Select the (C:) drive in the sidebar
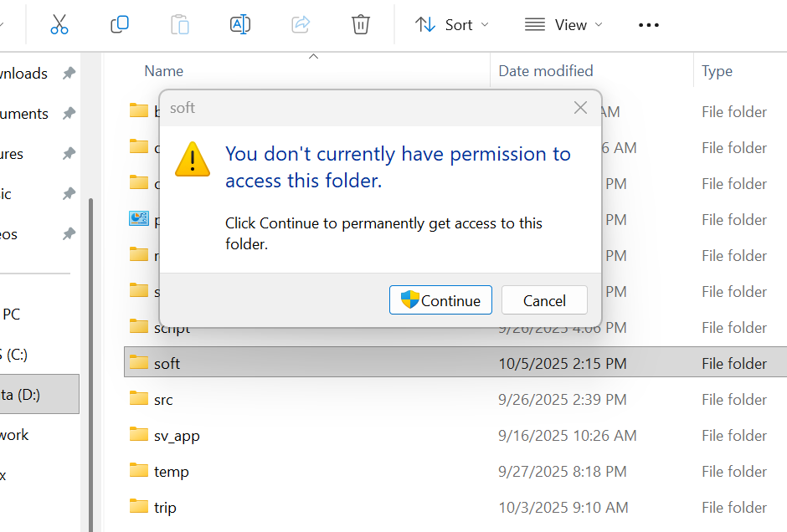 [14, 355]
